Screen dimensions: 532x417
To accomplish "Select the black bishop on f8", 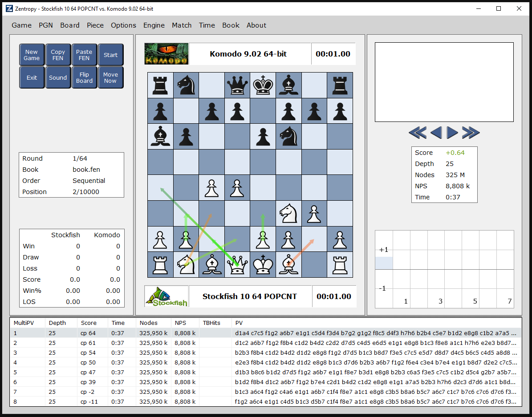I will tap(288, 85).
